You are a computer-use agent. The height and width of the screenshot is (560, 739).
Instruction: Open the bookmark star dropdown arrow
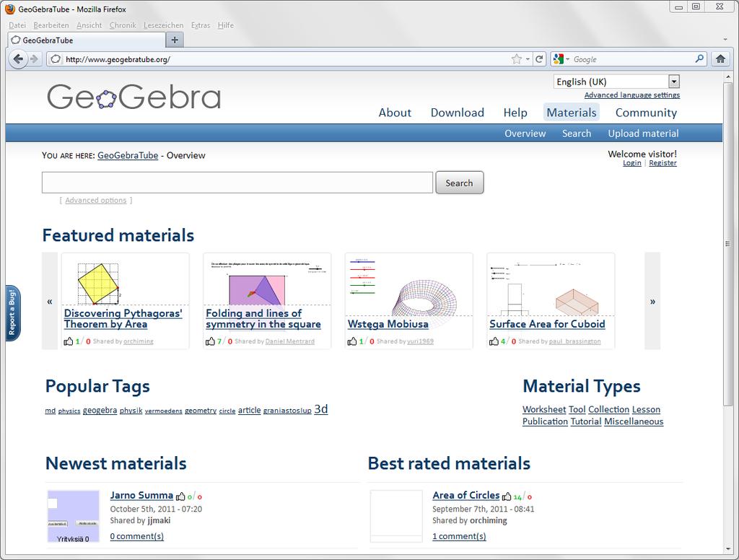(528, 59)
